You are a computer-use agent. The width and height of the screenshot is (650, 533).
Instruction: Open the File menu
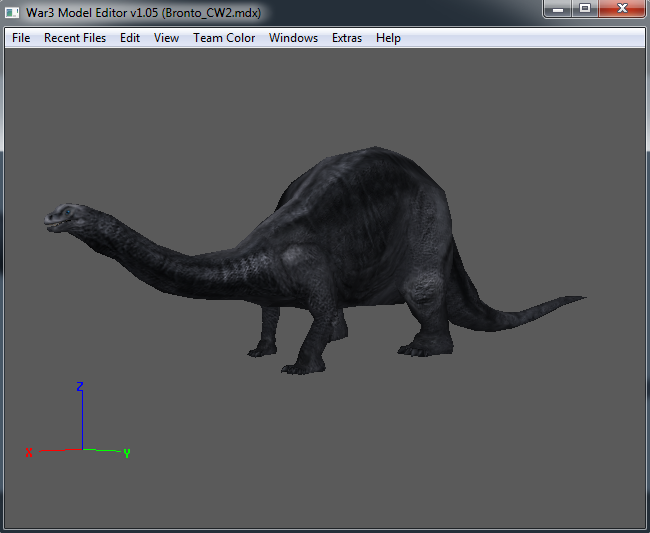pos(21,38)
